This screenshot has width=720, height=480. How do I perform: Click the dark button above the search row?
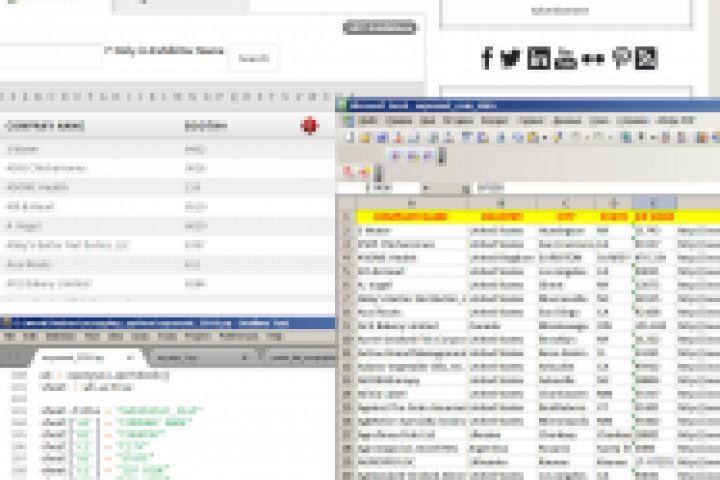380,28
